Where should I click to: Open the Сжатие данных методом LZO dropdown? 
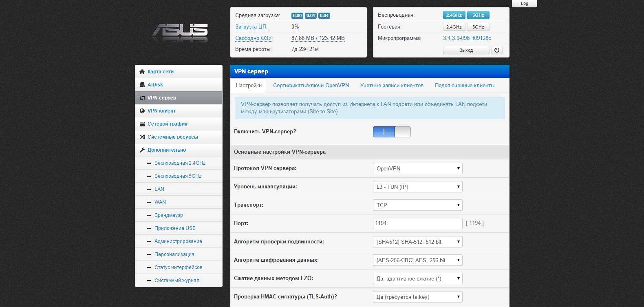418,278
